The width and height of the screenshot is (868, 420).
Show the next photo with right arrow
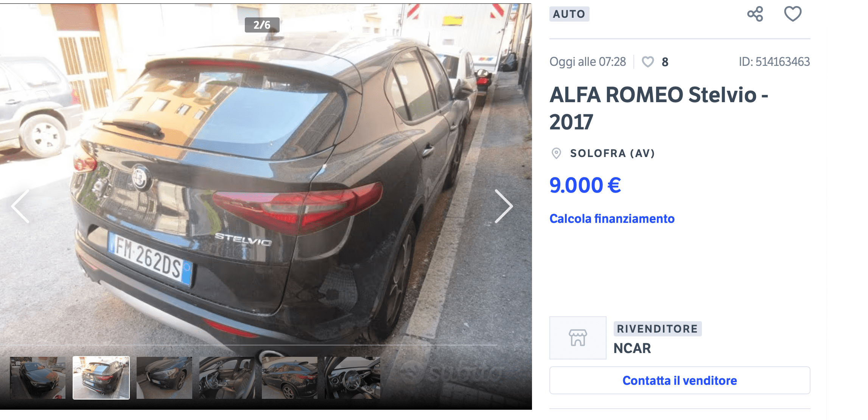click(504, 206)
